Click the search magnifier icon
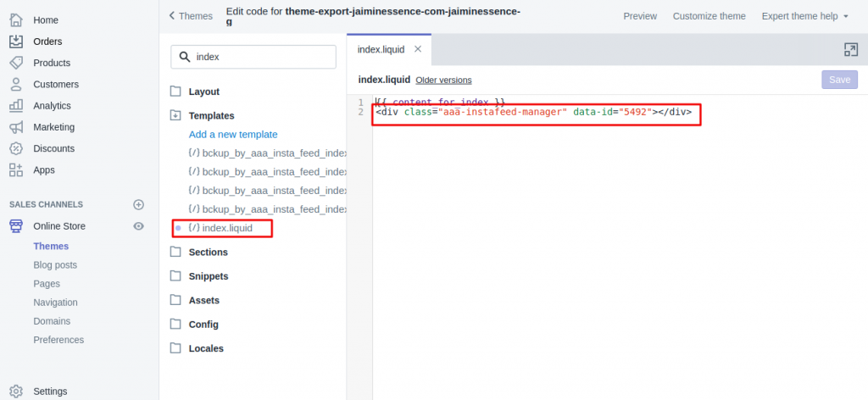This screenshot has height=400, width=868. (185, 57)
